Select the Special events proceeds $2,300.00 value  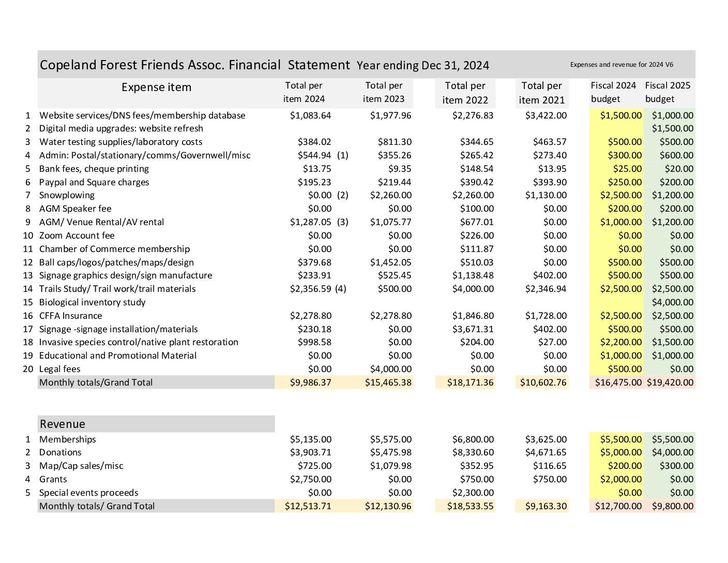(x=473, y=493)
